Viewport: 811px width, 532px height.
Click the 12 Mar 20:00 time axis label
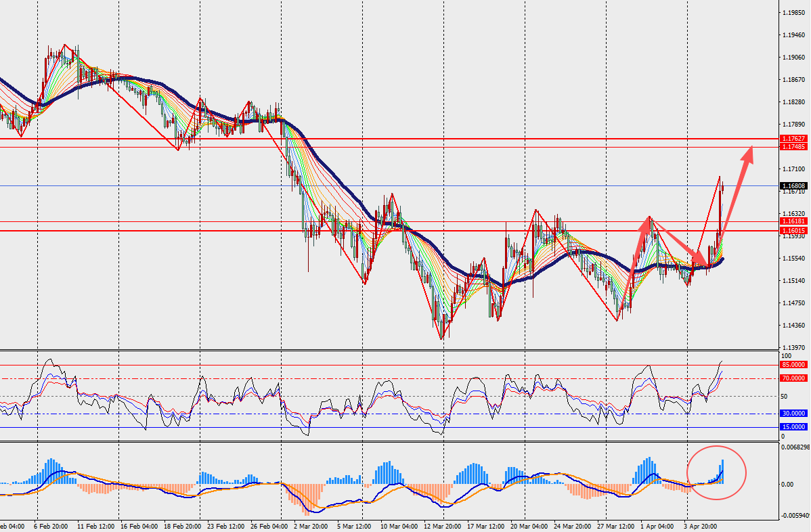coord(443,525)
